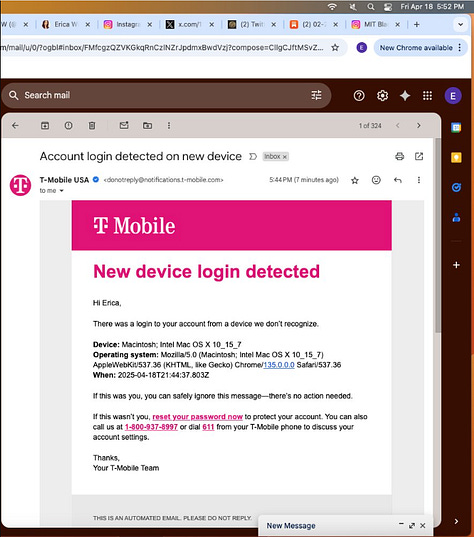Click the 611 dial link
This screenshot has width=474, height=537.
pos(208,427)
